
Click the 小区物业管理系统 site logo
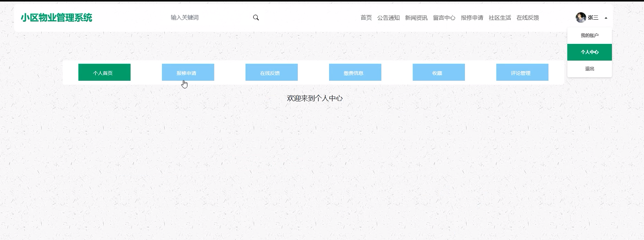pos(56,18)
